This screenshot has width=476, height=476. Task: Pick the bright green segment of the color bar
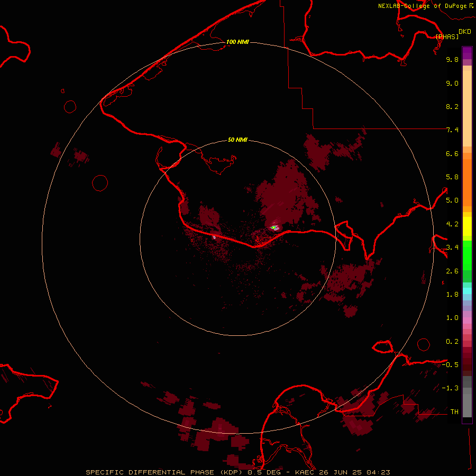tap(467, 255)
